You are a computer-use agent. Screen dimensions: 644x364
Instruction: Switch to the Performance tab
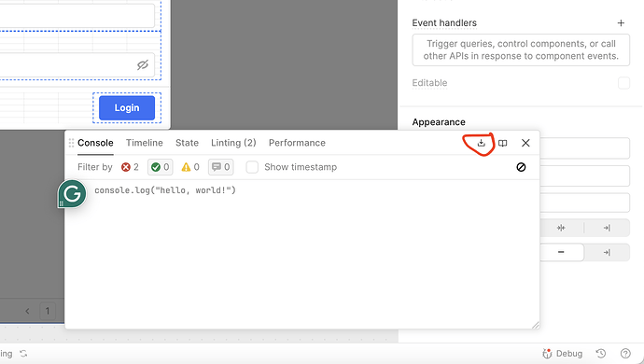tap(297, 143)
